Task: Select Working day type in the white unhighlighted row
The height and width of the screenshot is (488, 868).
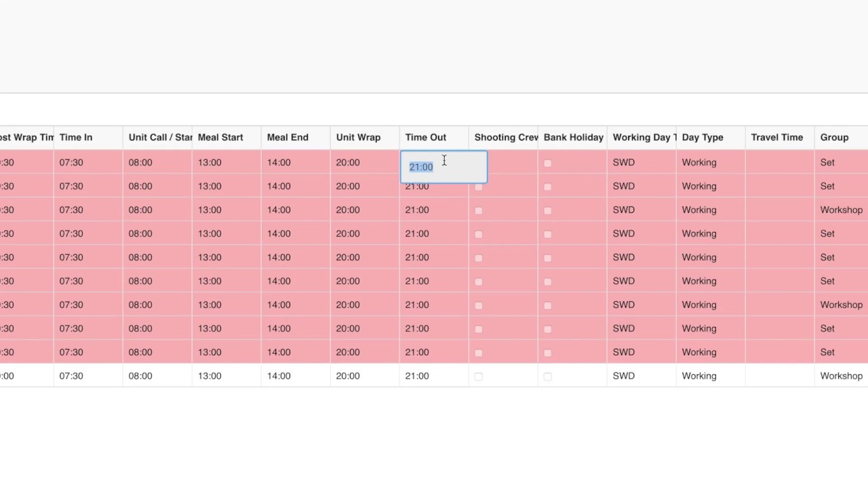Action: (x=711, y=375)
